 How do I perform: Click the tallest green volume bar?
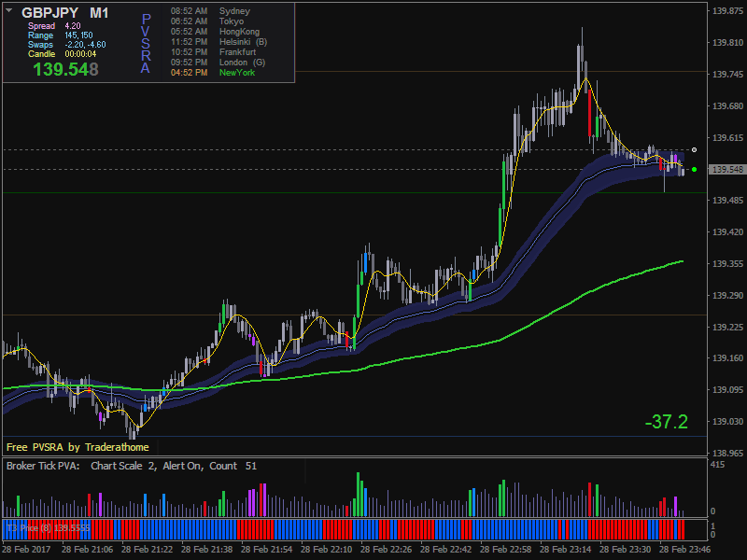click(x=358, y=495)
